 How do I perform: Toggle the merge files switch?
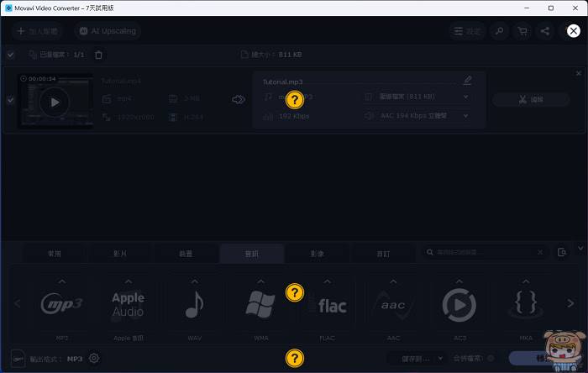tap(491, 359)
